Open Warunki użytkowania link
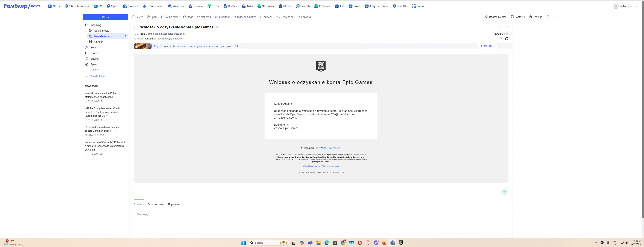Viewport: 644px width, 247px height. point(311,166)
